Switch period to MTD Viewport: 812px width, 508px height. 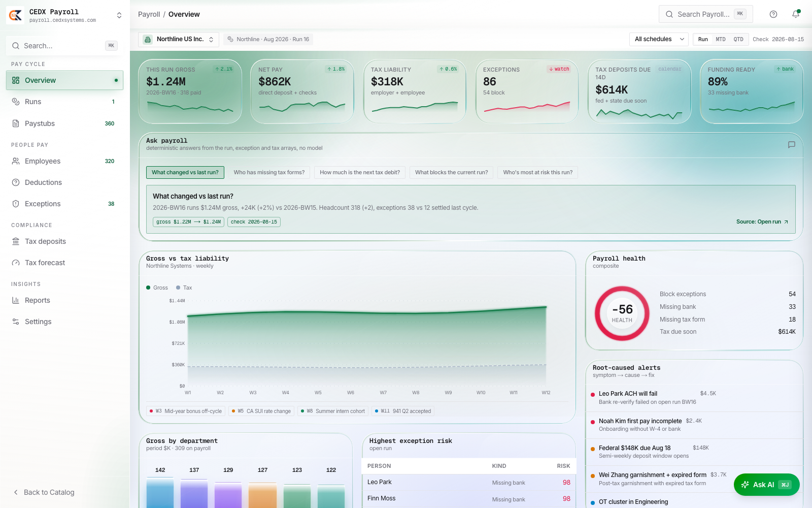pos(721,39)
